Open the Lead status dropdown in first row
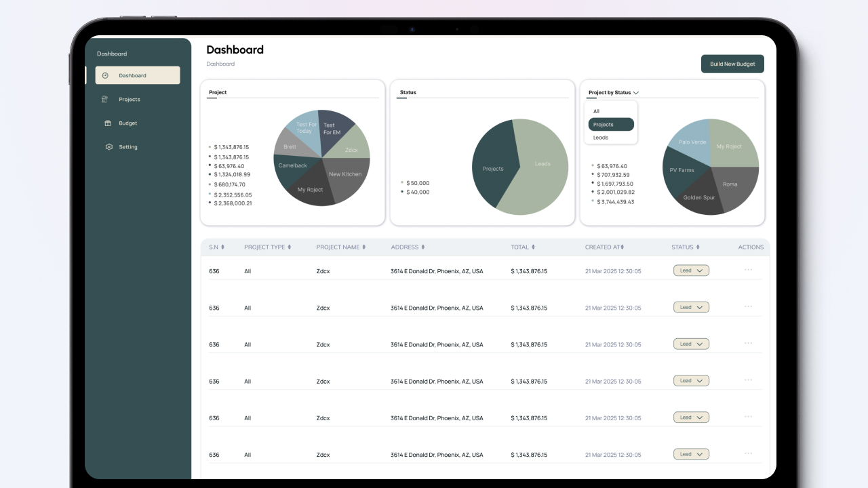 click(691, 270)
